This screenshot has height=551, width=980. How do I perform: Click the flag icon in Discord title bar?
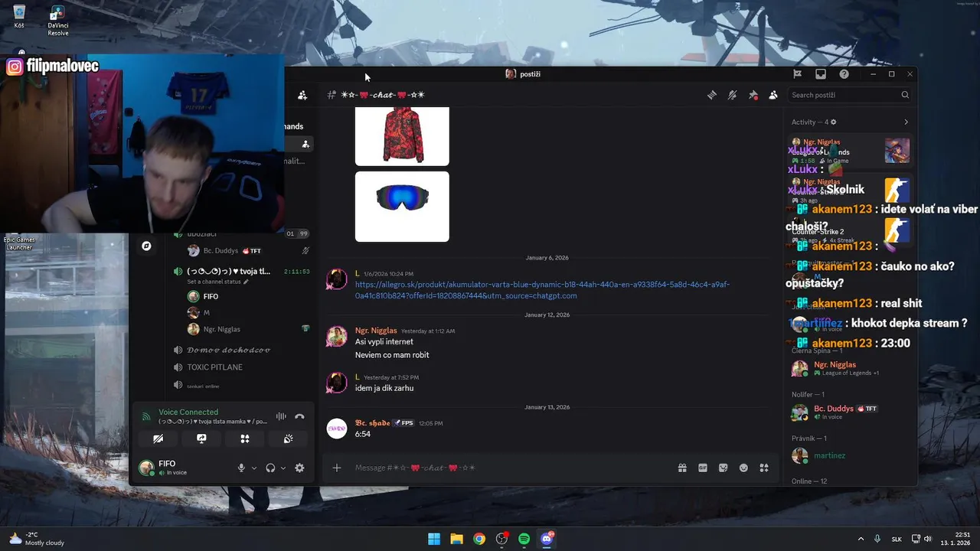tap(797, 74)
